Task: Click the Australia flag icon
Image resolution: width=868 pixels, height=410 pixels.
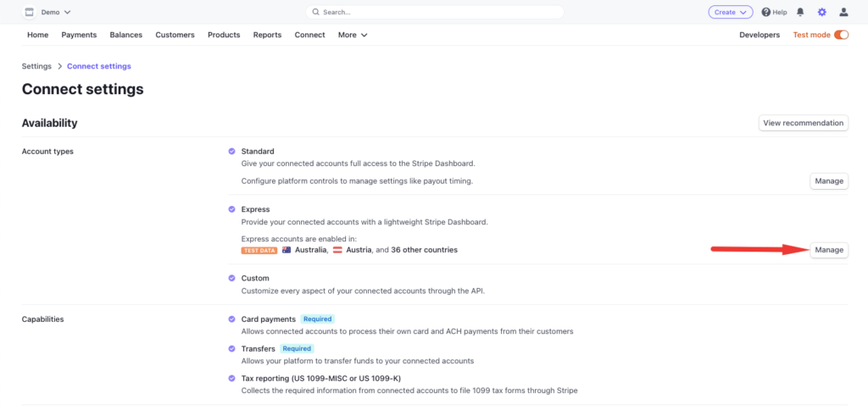Action: pos(287,250)
